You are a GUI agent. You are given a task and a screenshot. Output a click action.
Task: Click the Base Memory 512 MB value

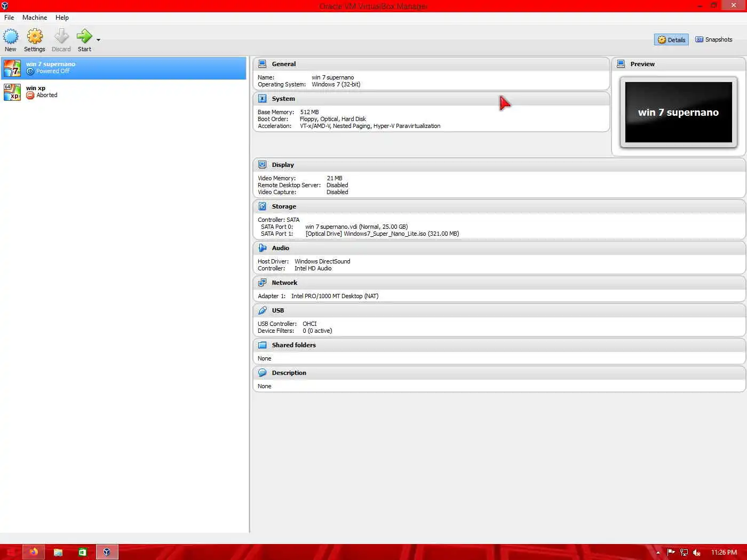coord(309,112)
